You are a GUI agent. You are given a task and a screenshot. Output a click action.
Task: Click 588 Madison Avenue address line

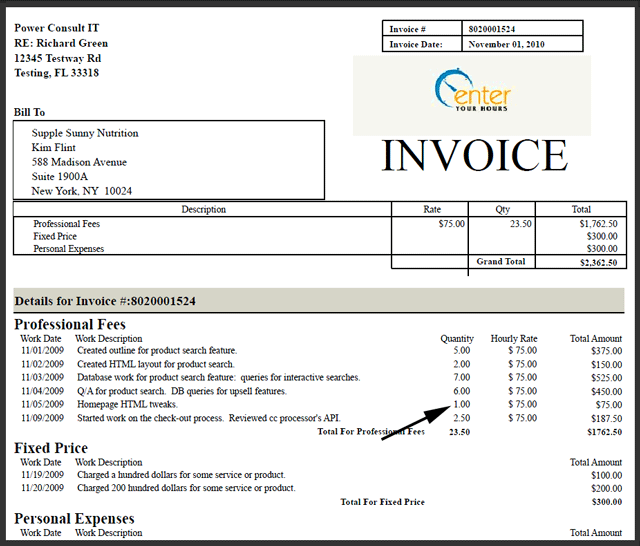coord(79,162)
